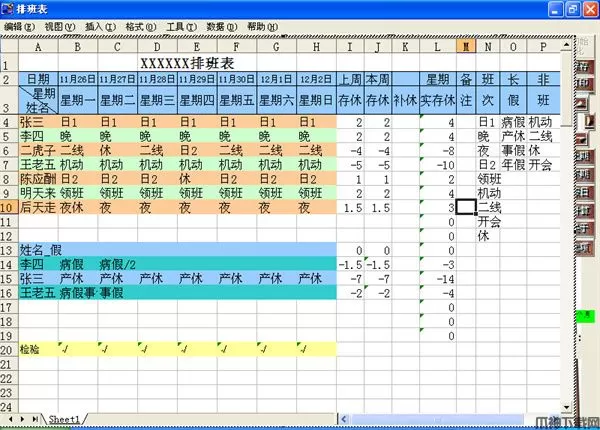Maximize the 排班表 window
This screenshot has height=430, width=600.
click(573, 9)
